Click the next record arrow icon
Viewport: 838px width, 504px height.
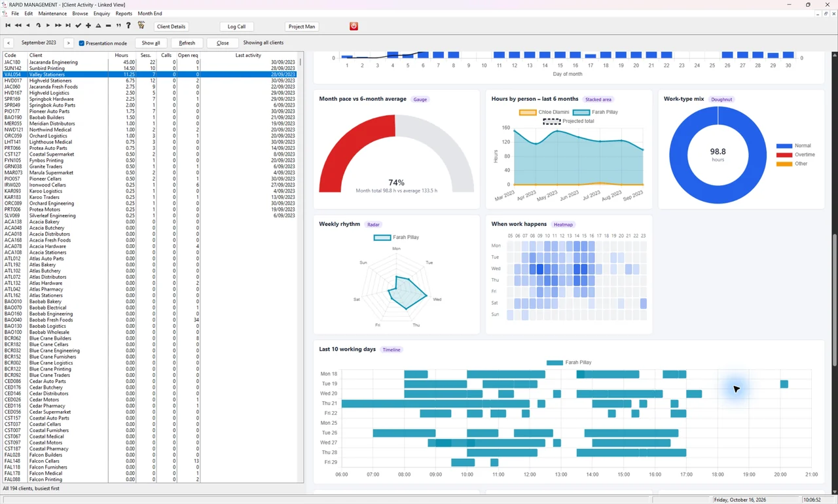click(48, 26)
